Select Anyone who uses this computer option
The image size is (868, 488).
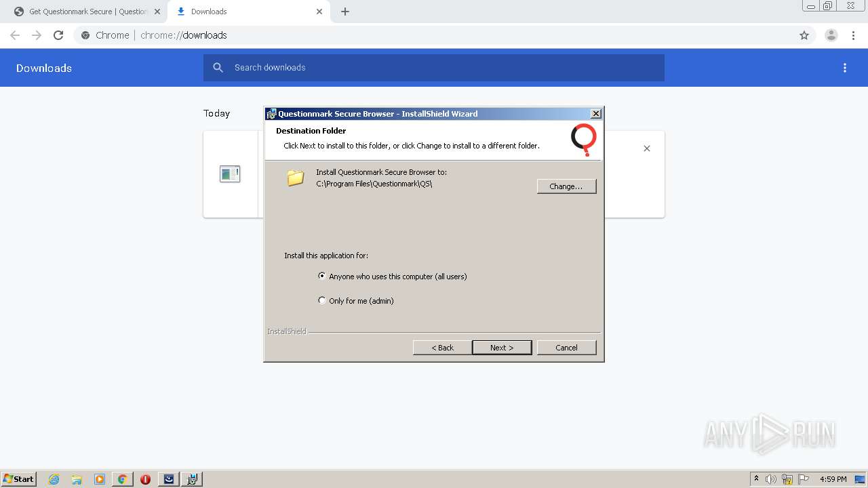[x=393, y=277]
